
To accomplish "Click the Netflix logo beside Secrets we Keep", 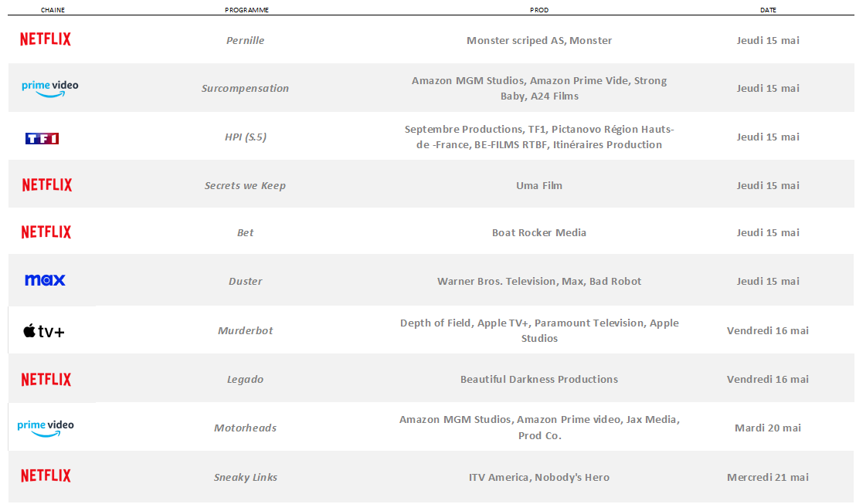I will pos(47,185).
